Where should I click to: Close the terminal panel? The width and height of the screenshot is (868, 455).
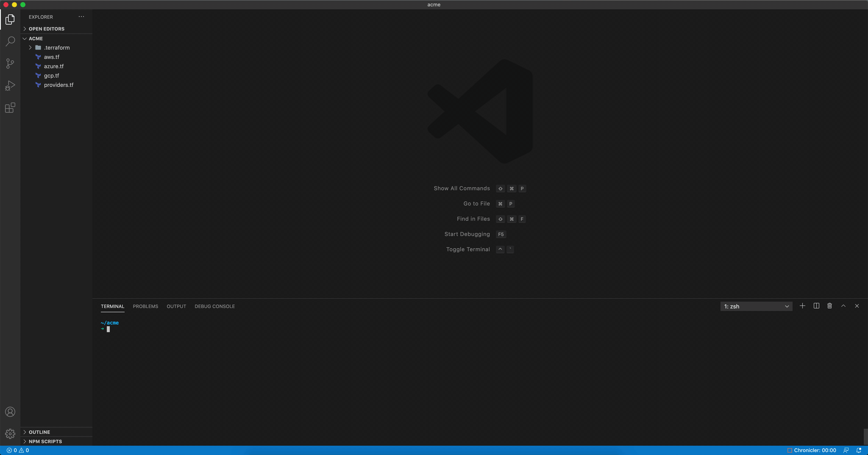click(x=857, y=306)
